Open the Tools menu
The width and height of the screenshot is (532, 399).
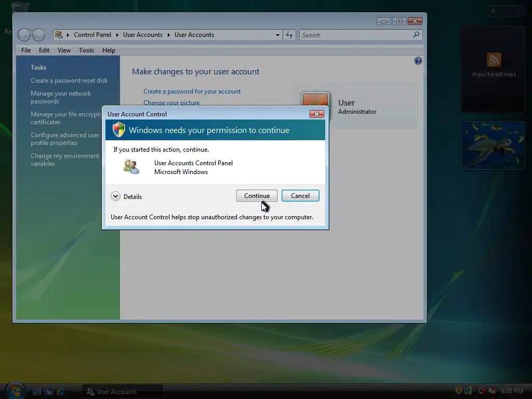[87, 50]
